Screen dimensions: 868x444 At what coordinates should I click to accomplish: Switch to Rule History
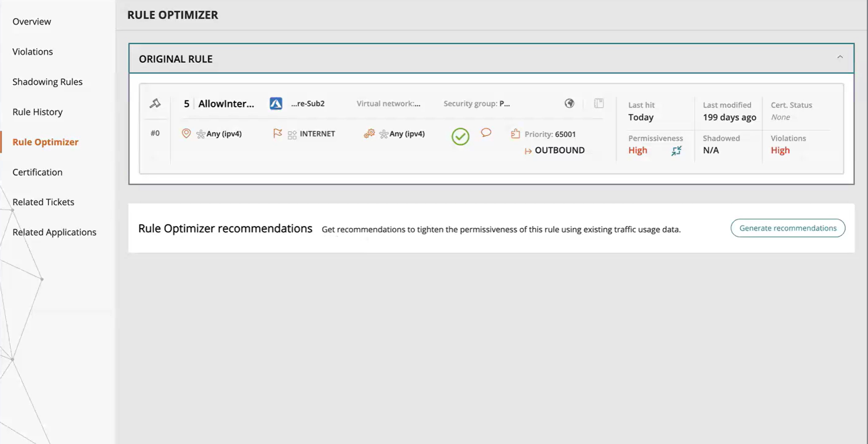point(37,112)
